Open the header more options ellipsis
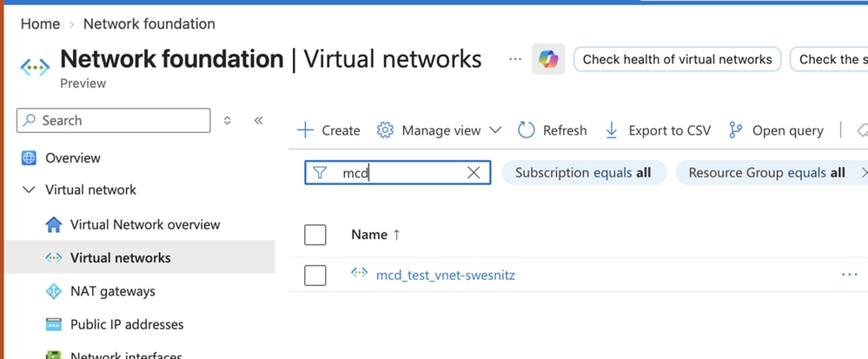This screenshot has width=868, height=359. pos(515,59)
